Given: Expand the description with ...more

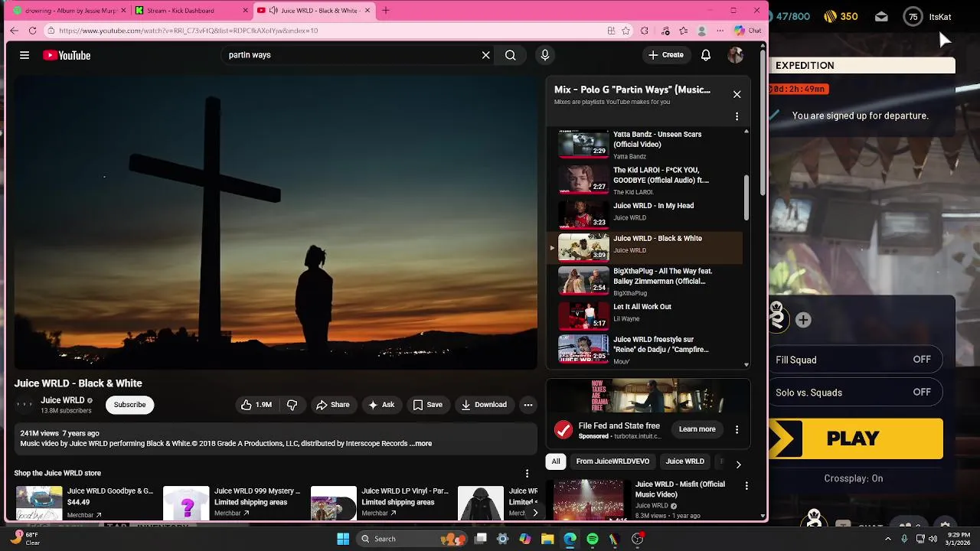Looking at the screenshot, I should click(x=421, y=444).
